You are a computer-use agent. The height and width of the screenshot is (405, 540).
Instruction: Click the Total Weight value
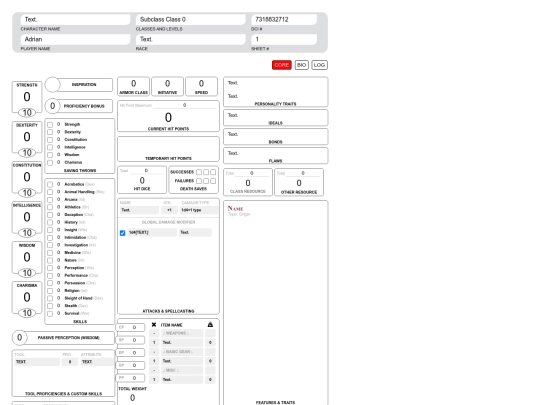pyautogui.click(x=133, y=398)
